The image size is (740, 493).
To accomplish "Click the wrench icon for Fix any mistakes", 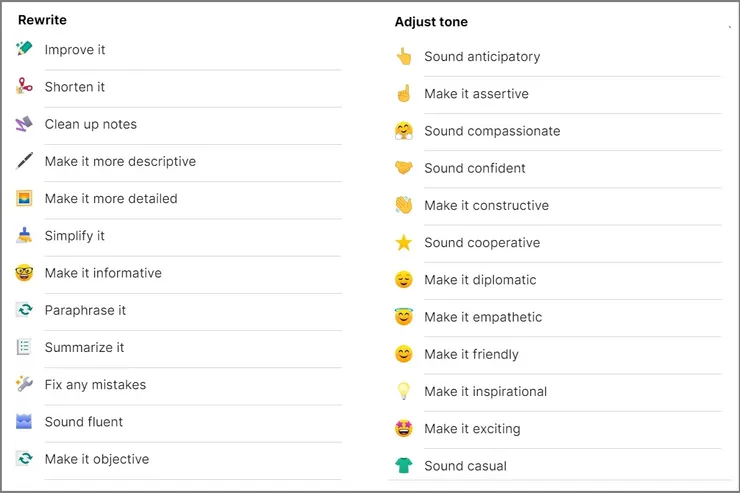I will (25, 384).
